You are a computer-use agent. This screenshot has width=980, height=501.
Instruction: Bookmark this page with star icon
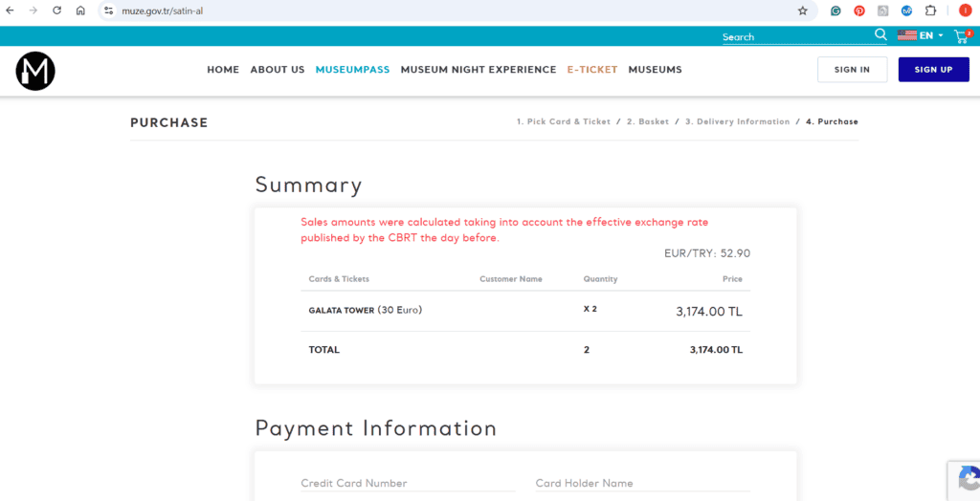pos(803,11)
